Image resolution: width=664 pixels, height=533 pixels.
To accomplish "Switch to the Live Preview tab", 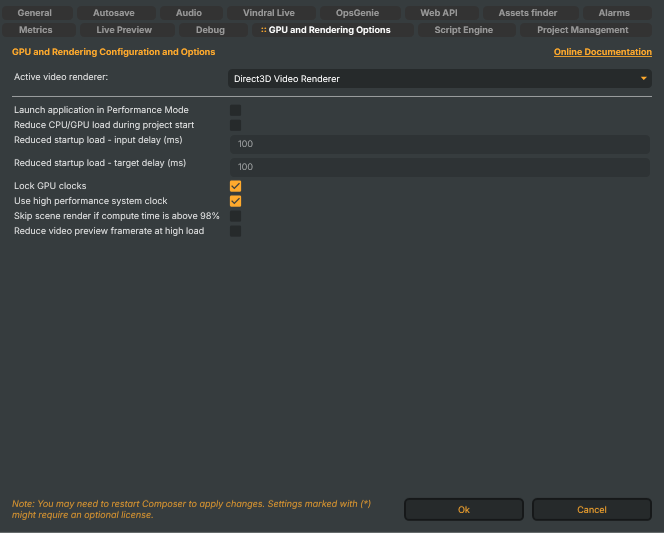I will (x=127, y=30).
